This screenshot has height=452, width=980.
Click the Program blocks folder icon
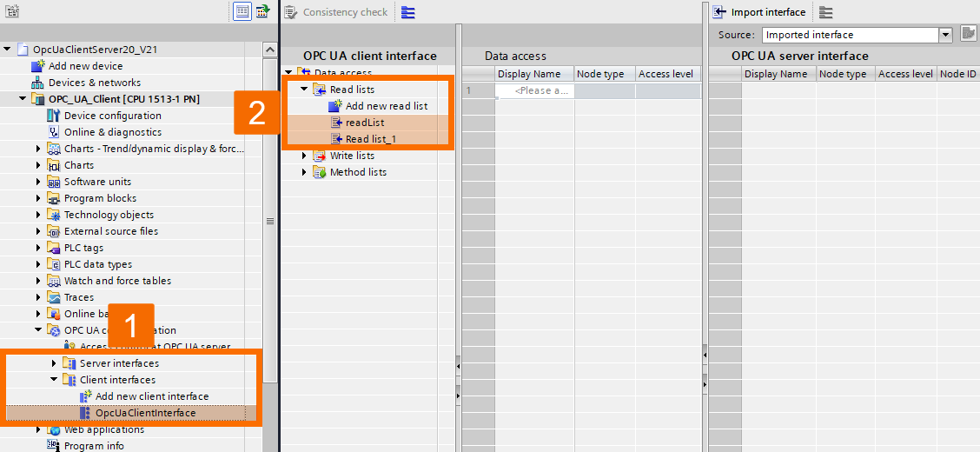click(x=54, y=198)
